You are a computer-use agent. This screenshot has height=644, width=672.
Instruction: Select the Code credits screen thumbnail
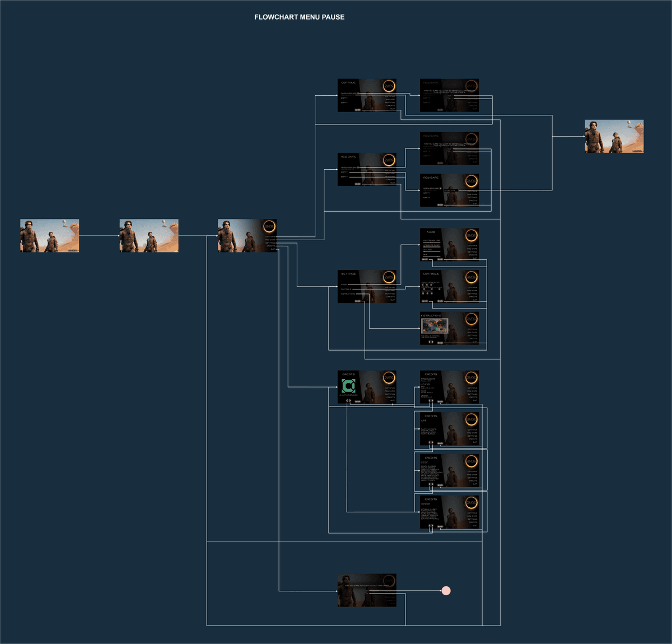click(x=450, y=470)
